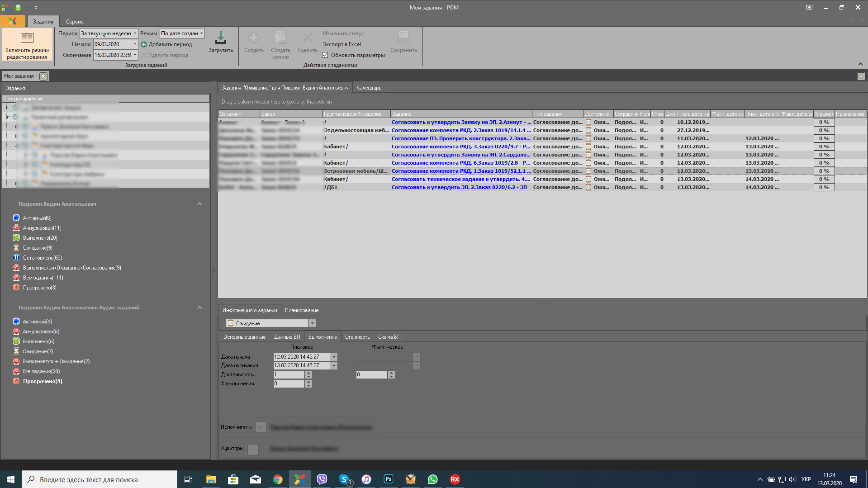Switch to the Календарь tab
Viewport: 868px width, 488px height.
[x=369, y=88]
